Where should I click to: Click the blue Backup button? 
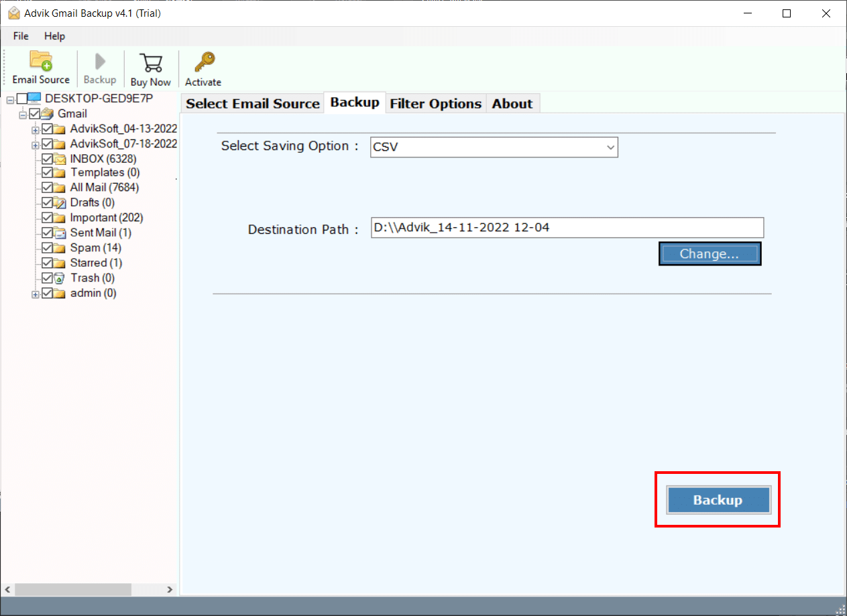click(718, 500)
